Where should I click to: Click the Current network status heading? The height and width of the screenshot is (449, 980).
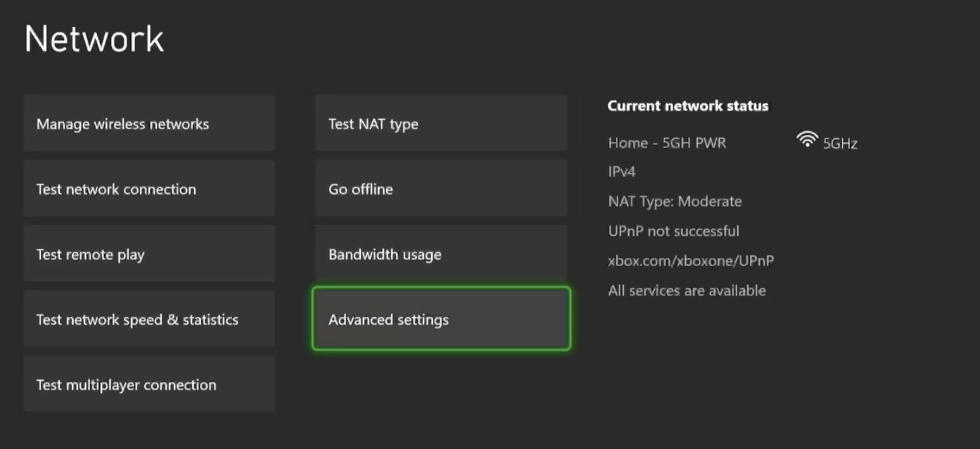coord(688,106)
